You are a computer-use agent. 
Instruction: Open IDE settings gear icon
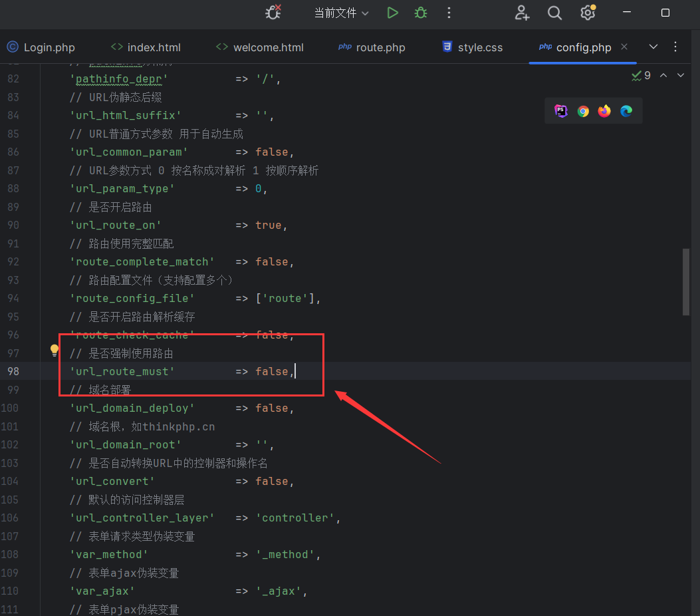coord(587,13)
